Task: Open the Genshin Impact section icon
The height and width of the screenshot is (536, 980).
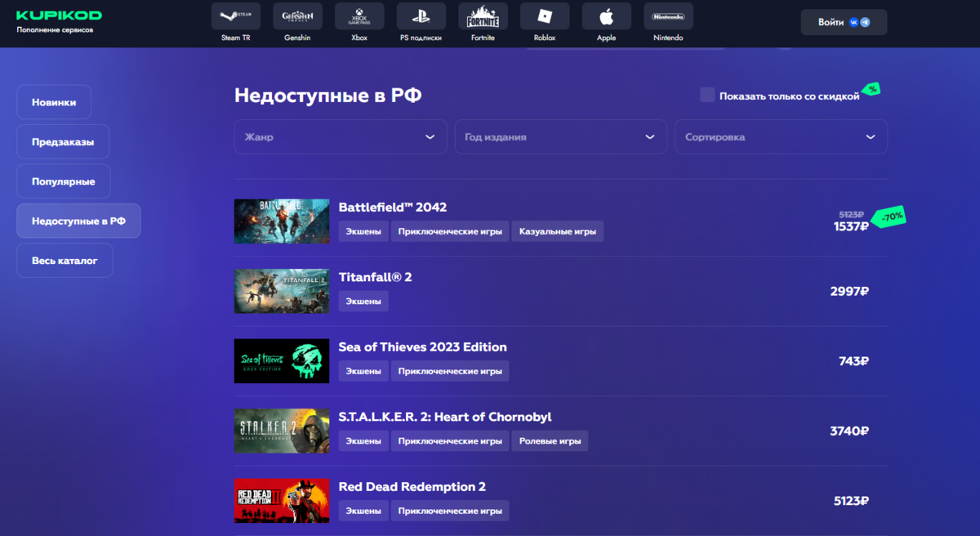Action: (297, 16)
